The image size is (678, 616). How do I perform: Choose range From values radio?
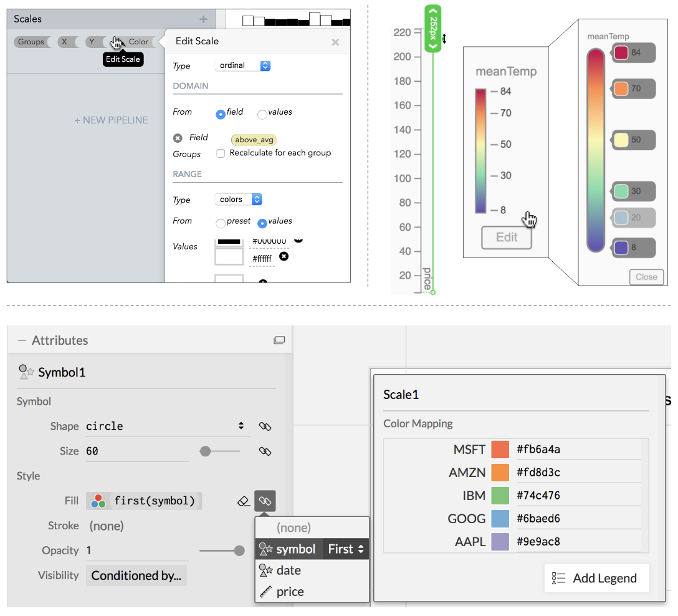[262, 223]
